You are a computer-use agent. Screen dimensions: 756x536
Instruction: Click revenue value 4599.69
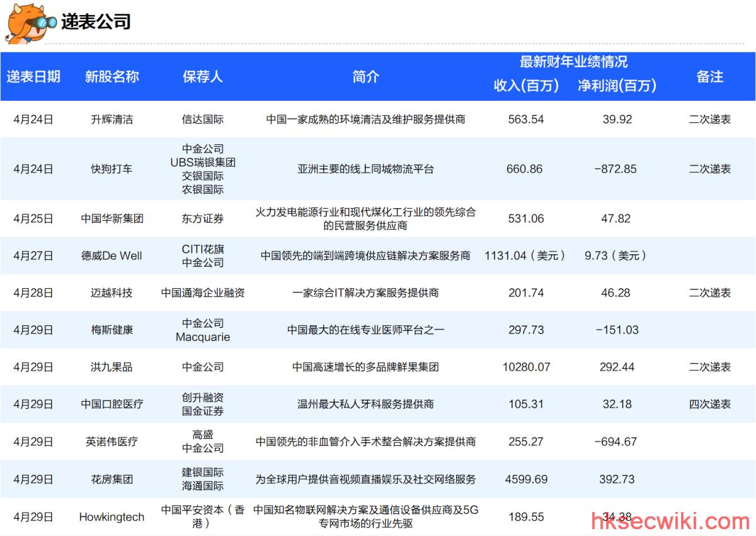pos(526,479)
